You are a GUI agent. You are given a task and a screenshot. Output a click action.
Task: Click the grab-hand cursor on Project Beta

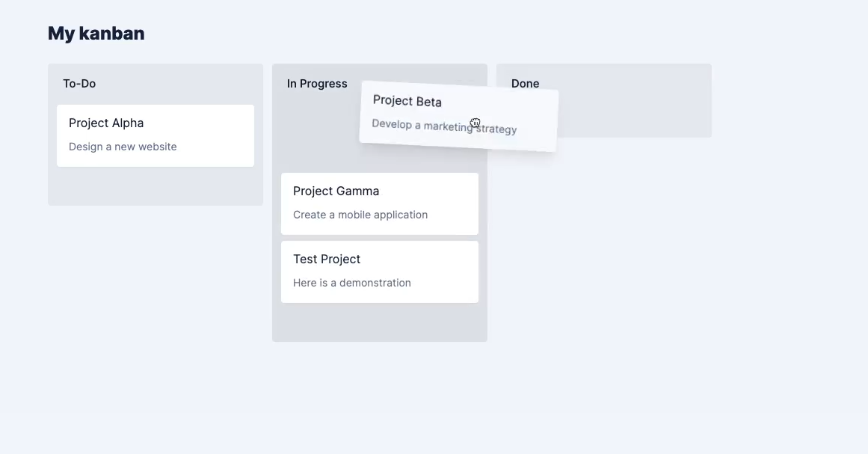point(475,123)
